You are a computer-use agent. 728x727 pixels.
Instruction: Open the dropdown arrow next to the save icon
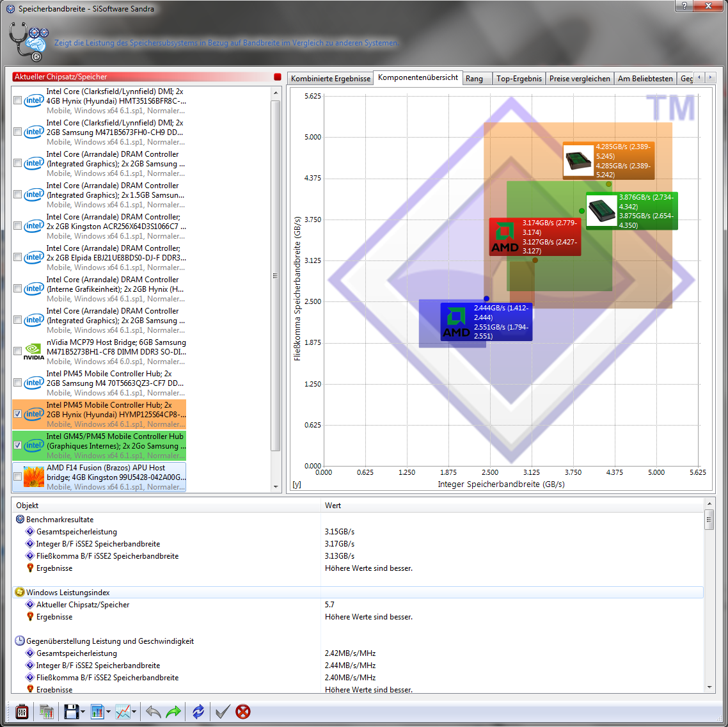83,712
